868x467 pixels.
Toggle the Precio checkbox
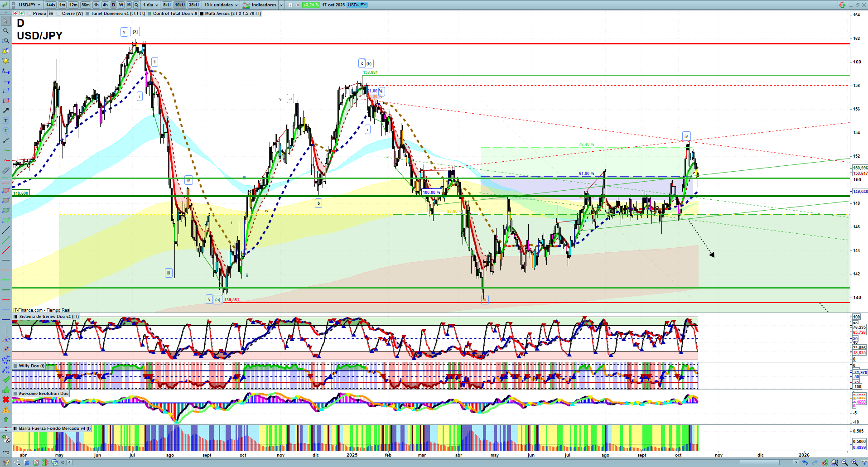(30, 14)
